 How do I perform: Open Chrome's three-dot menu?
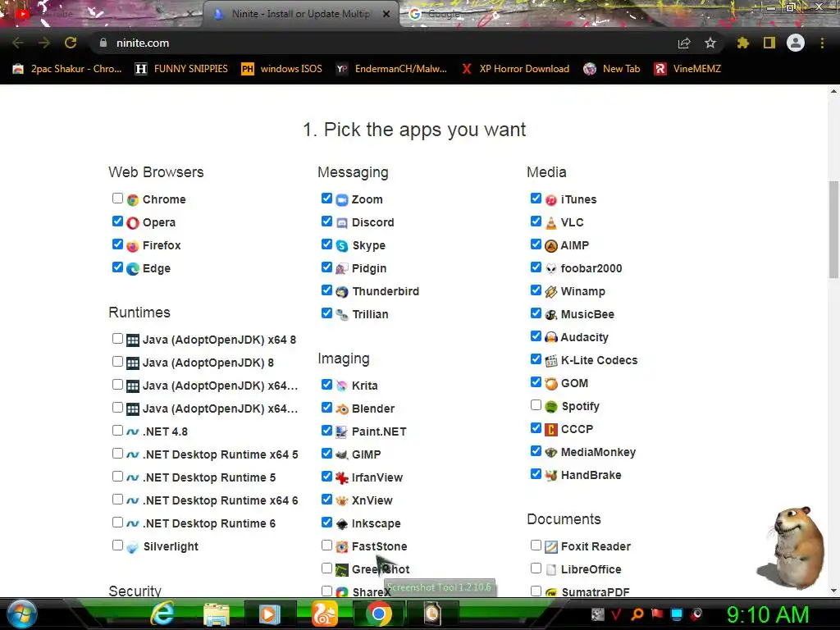822,43
